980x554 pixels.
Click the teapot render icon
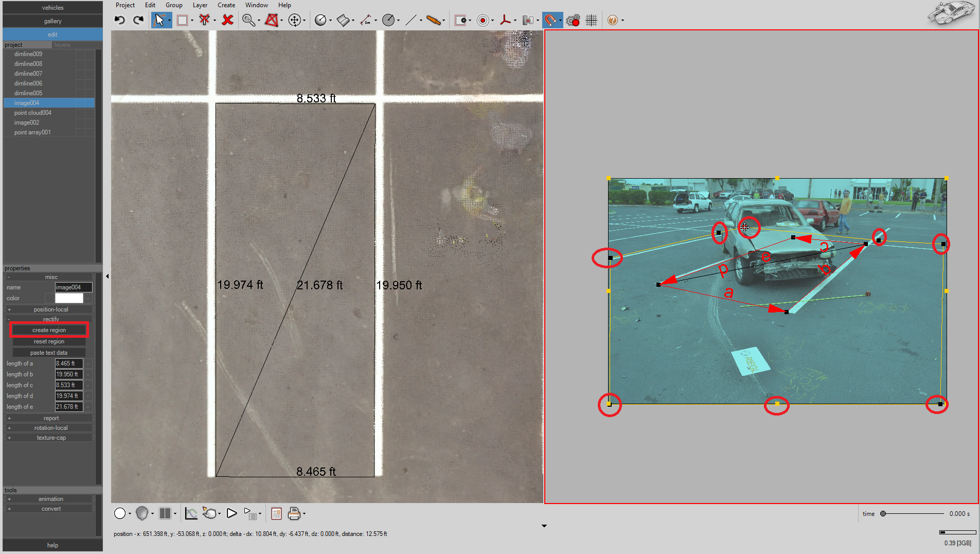[209, 513]
